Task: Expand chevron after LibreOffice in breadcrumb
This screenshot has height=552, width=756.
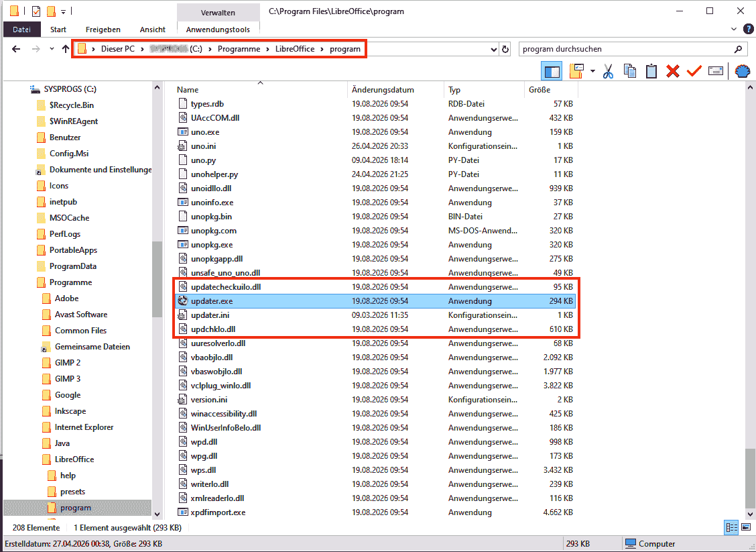Action: 322,49
